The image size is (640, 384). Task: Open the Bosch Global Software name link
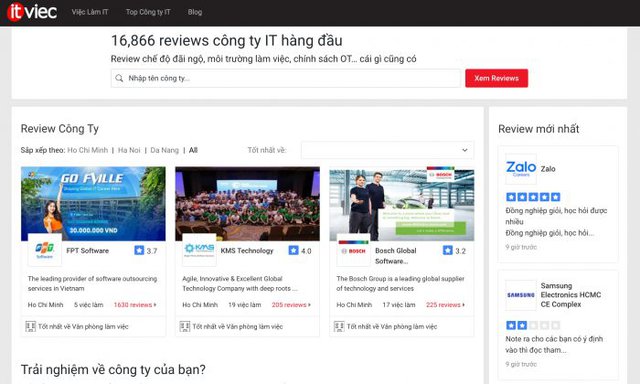pos(396,256)
